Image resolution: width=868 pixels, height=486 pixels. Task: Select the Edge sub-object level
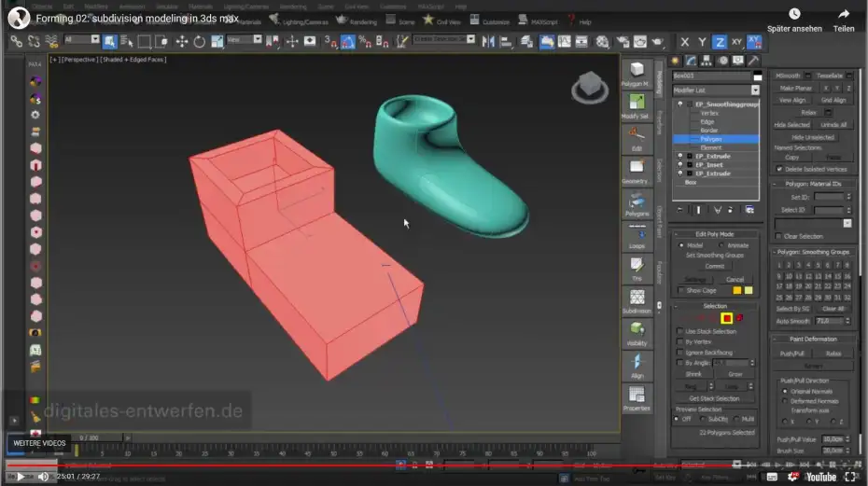pos(707,121)
